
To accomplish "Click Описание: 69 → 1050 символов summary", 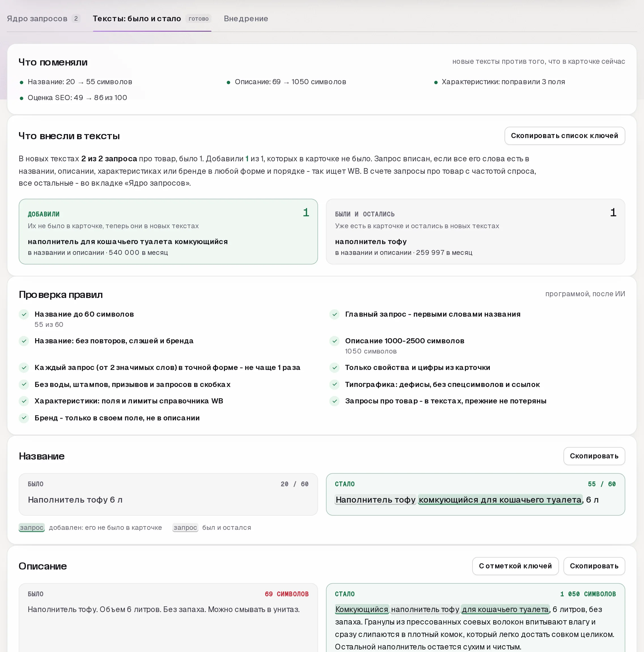I will (x=290, y=82).
